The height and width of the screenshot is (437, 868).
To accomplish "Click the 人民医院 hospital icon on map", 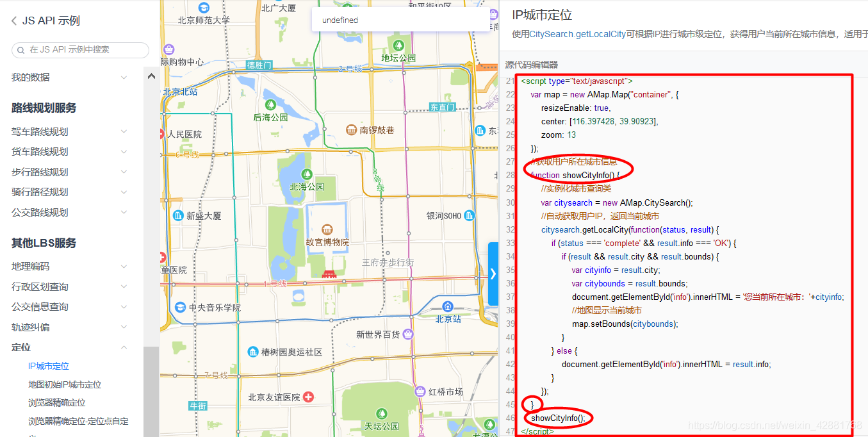I will [x=162, y=134].
